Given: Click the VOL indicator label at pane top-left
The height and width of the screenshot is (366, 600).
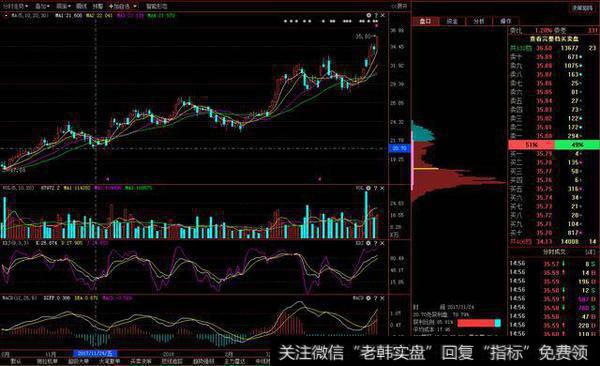Looking at the screenshot, I should point(18,188).
